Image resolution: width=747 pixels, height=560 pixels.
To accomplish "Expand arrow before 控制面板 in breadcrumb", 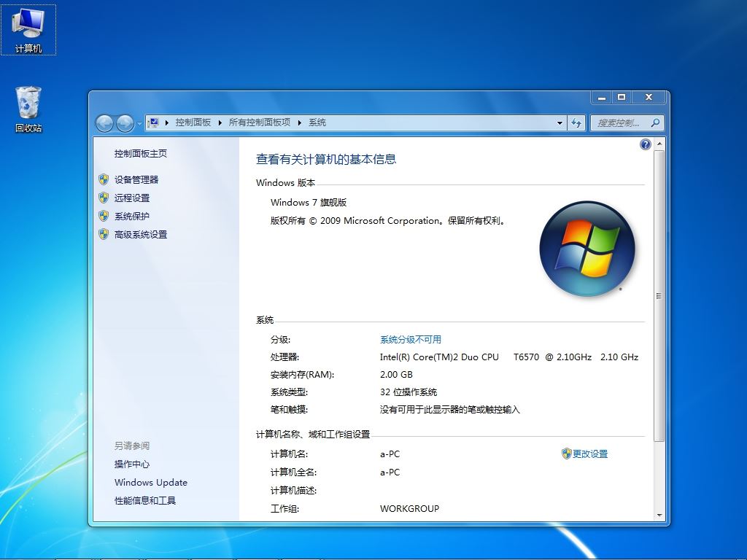I will tap(167, 122).
